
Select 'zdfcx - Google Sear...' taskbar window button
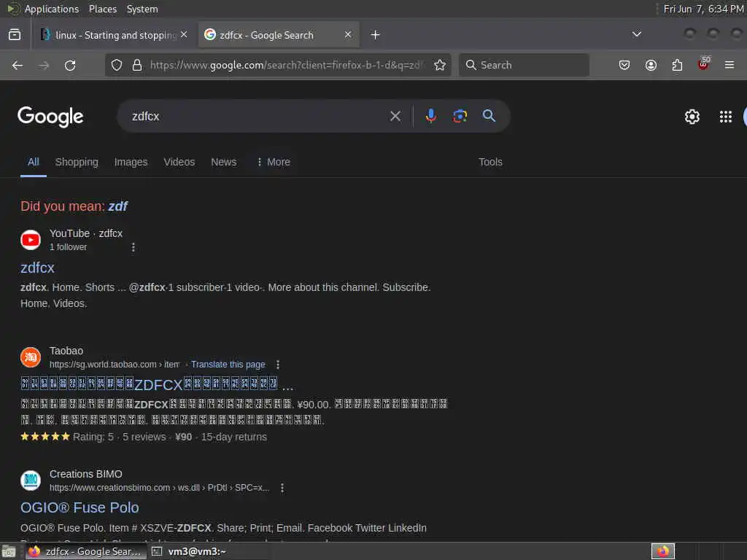[86, 551]
